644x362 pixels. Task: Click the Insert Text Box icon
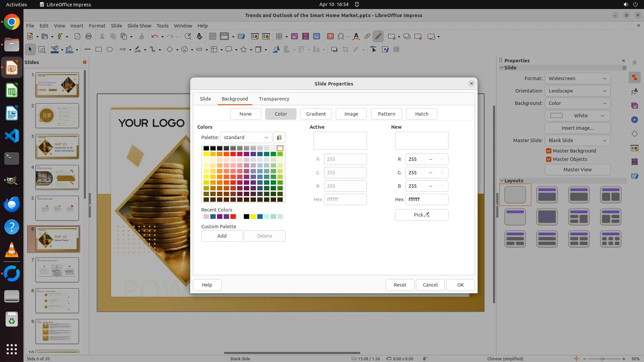(x=330, y=37)
